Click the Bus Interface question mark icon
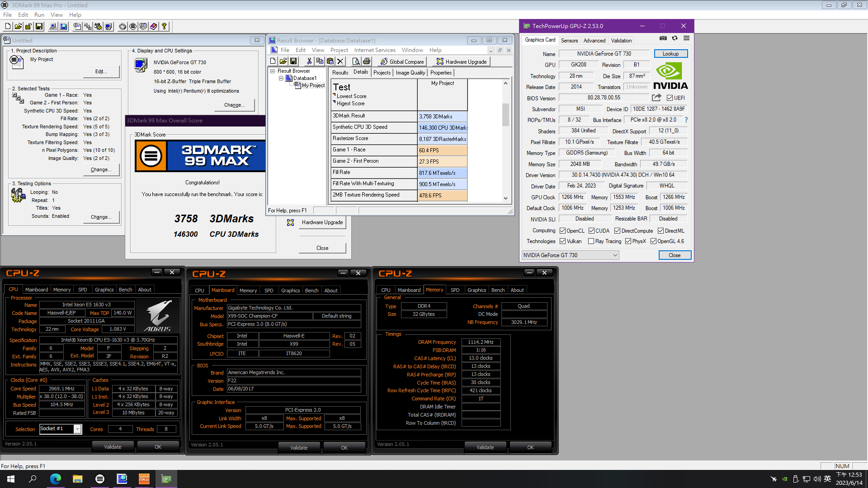This screenshot has height=488, width=868. pyautogui.click(x=686, y=120)
